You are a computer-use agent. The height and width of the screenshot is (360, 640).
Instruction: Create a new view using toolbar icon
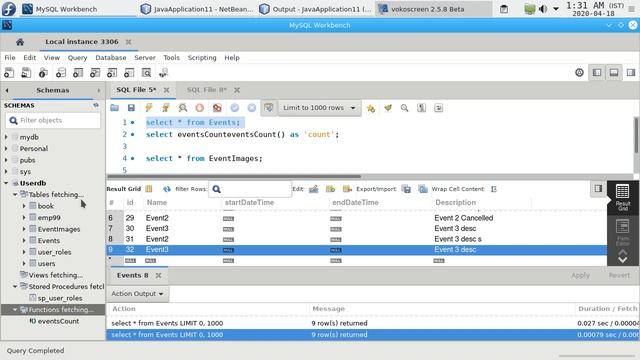(x=95, y=73)
